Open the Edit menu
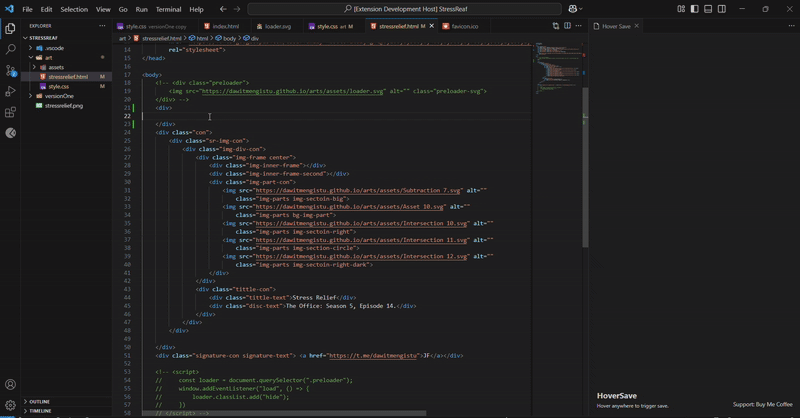Viewport: 800px width, 418px height. point(46,9)
